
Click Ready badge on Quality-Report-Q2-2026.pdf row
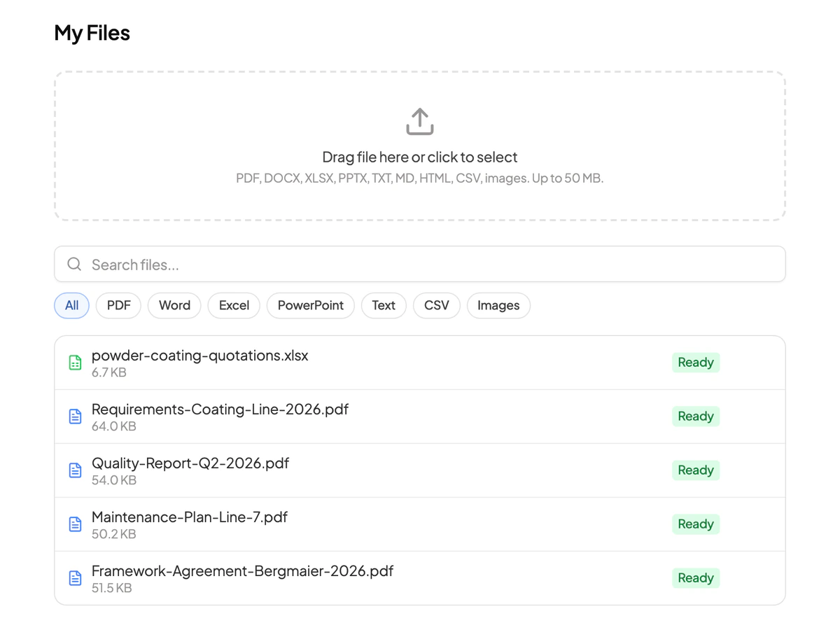coord(696,470)
